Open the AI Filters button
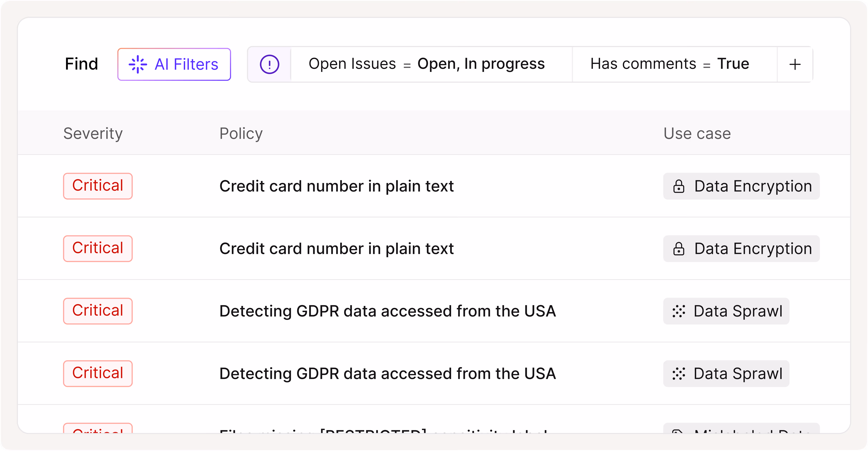This screenshot has height=451, width=868. [174, 64]
